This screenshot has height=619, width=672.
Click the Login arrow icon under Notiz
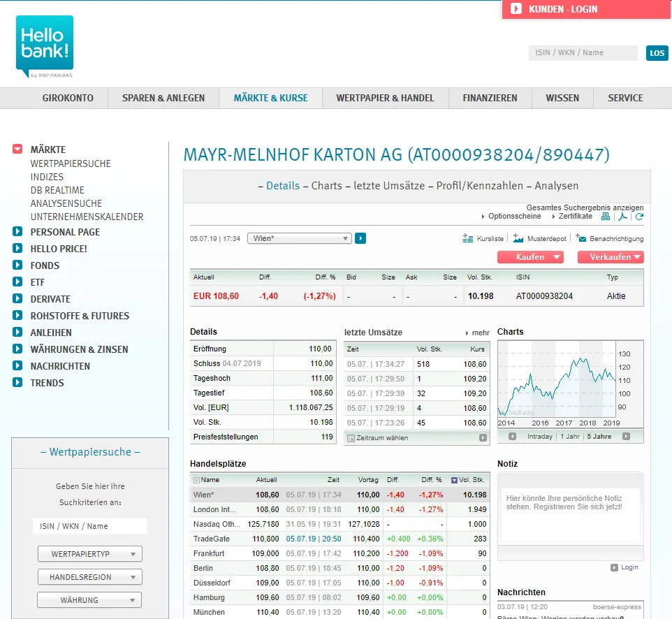click(x=614, y=567)
